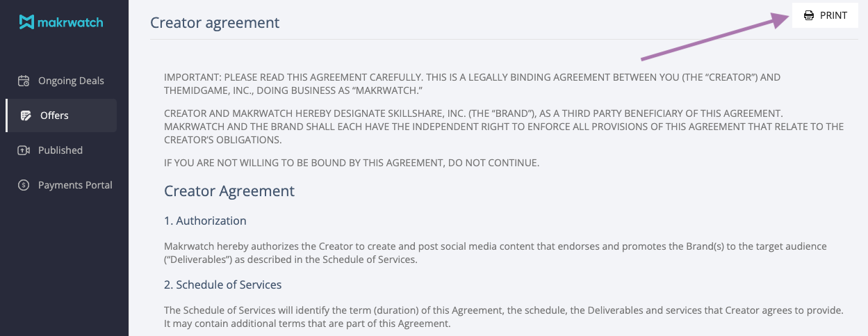
Task: Click the "IMPORTANT: PLEASE READ" paragraph
Action: coord(473,83)
